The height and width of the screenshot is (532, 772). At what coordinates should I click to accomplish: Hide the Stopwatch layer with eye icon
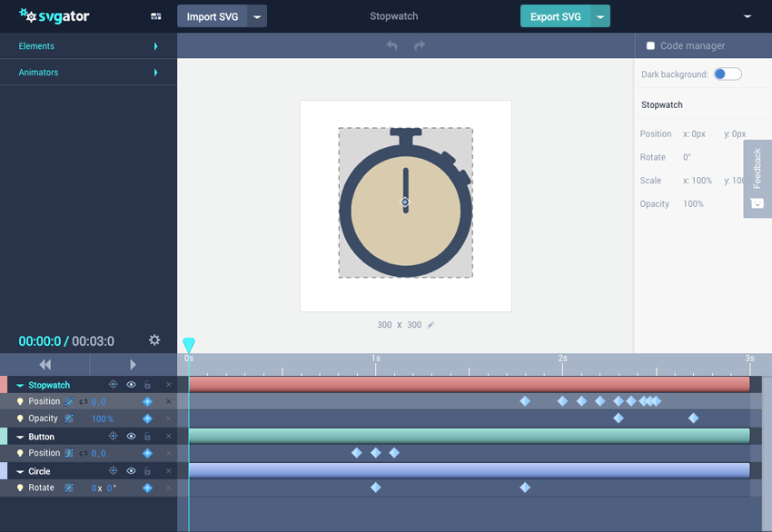tap(131, 385)
